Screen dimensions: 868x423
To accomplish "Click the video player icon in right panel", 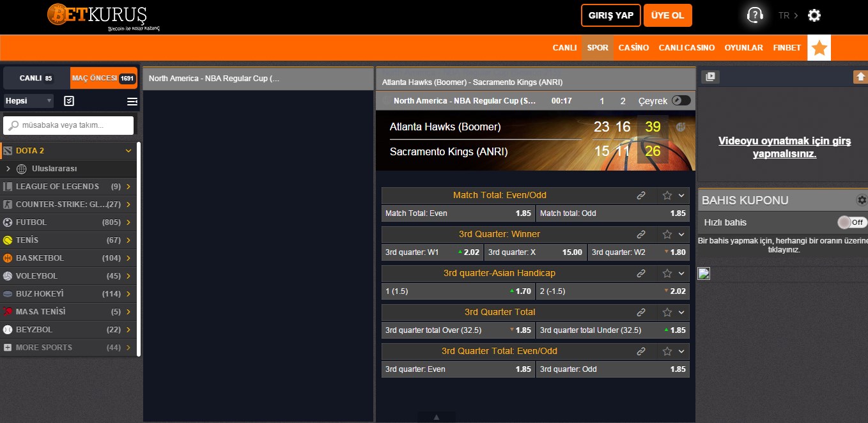I will [x=710, y=77].
